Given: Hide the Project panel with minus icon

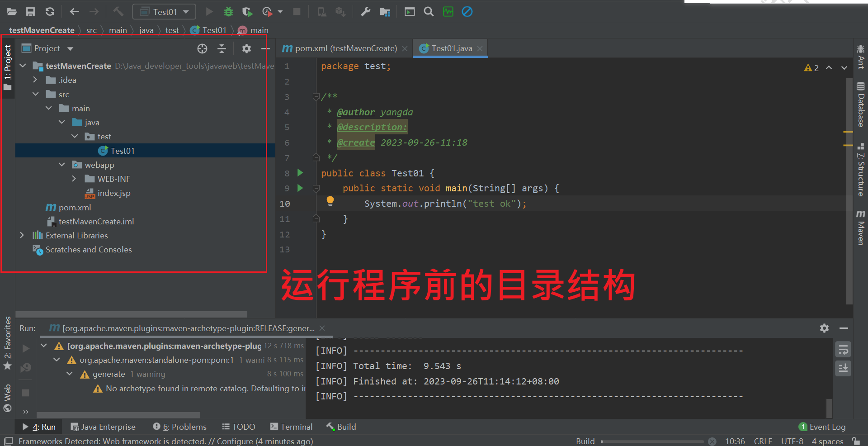Looking at the screenshot, I should coord(265,48).
